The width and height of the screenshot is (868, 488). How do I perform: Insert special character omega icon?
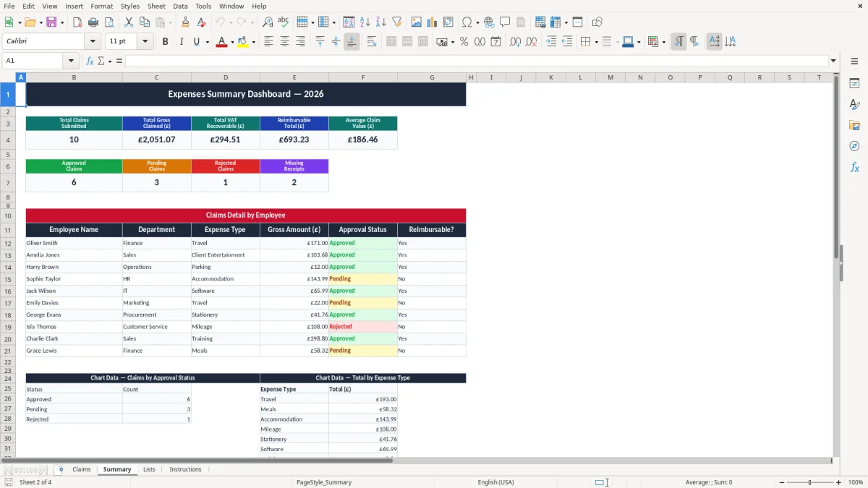tap(467, 22)
